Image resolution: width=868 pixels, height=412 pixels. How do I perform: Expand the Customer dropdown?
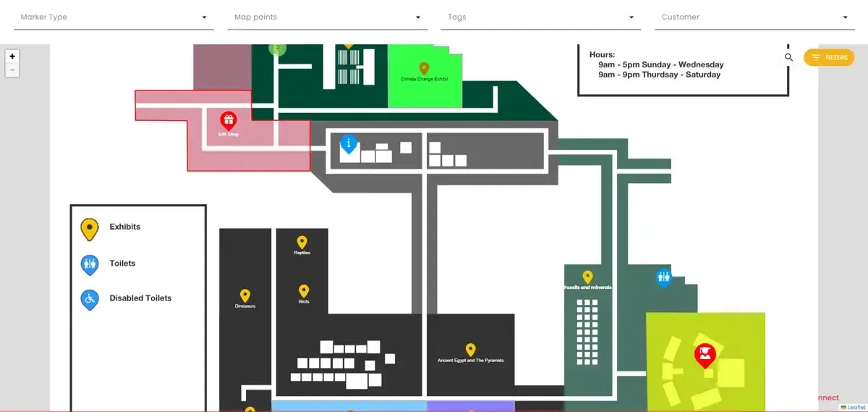[754, 17]
